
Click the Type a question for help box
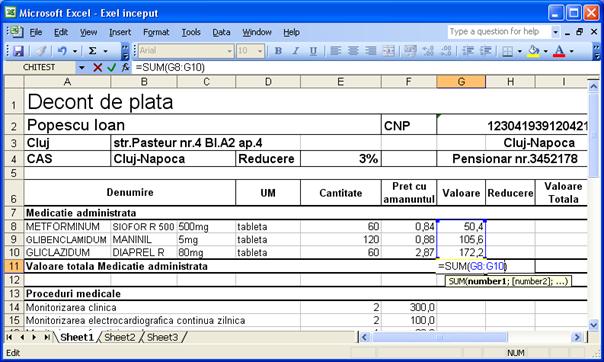pos(500,32)
